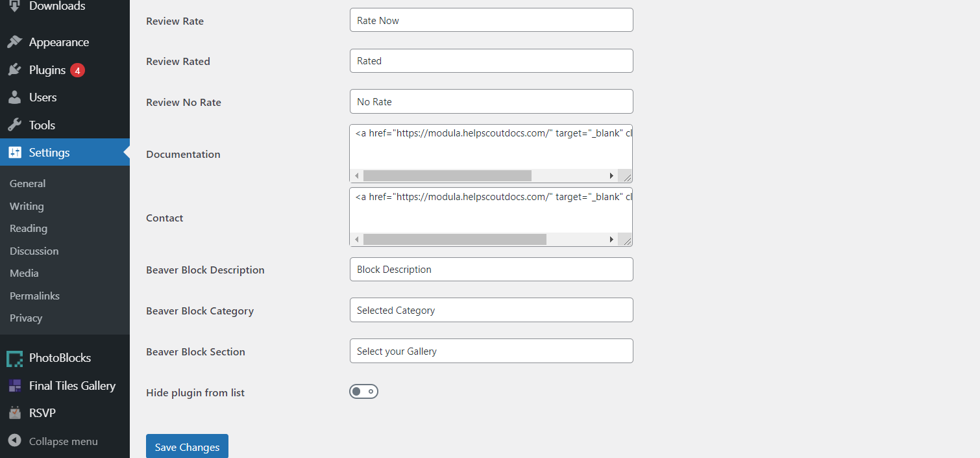The width and height of the screenshot is (980, 458).
Task: Click the Documentation horizontal scrollbar thumb
Action: pyautogui.click(x=447, y=176)
